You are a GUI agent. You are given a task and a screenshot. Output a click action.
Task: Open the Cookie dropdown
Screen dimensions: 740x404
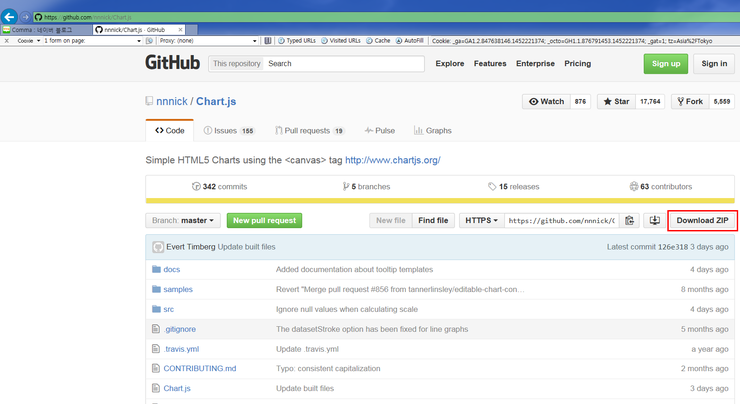click(x=28, y=41)
